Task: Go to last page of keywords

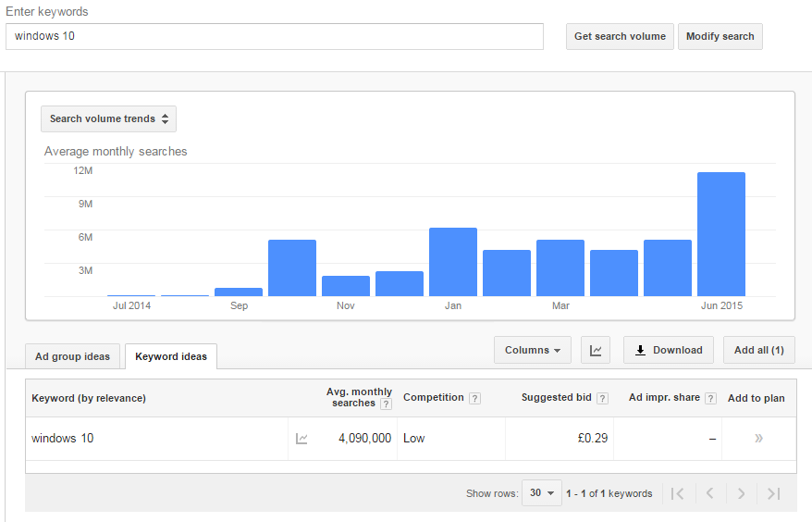Action: pos(774,493)
